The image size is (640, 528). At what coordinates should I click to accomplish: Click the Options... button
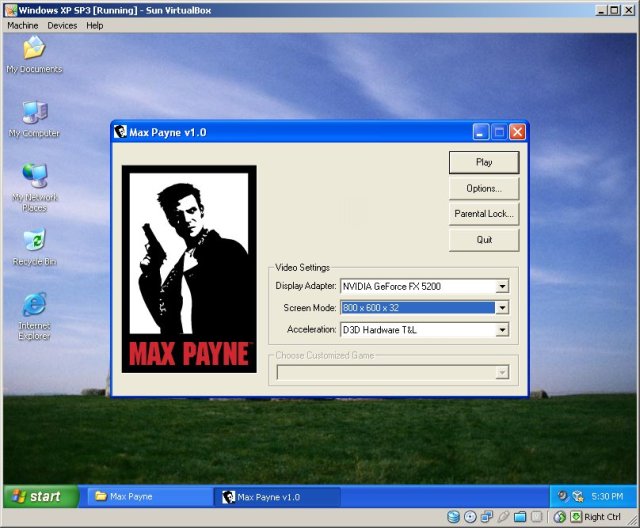point(484,188)
